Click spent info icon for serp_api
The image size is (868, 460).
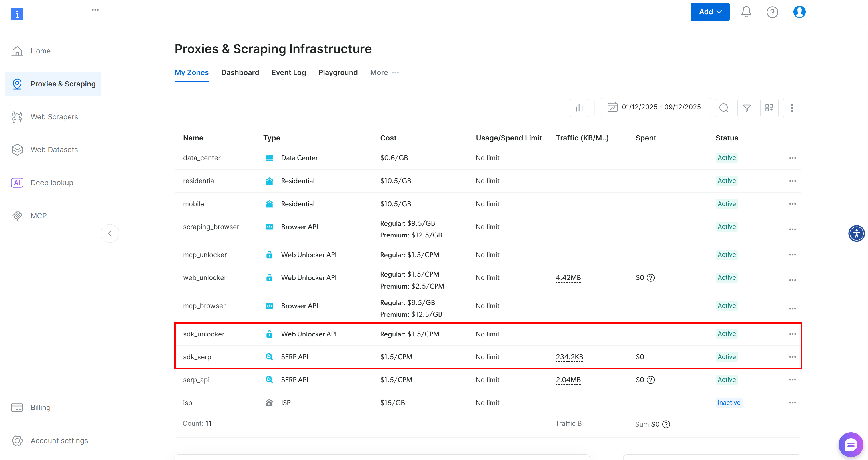tap(651, 380)
